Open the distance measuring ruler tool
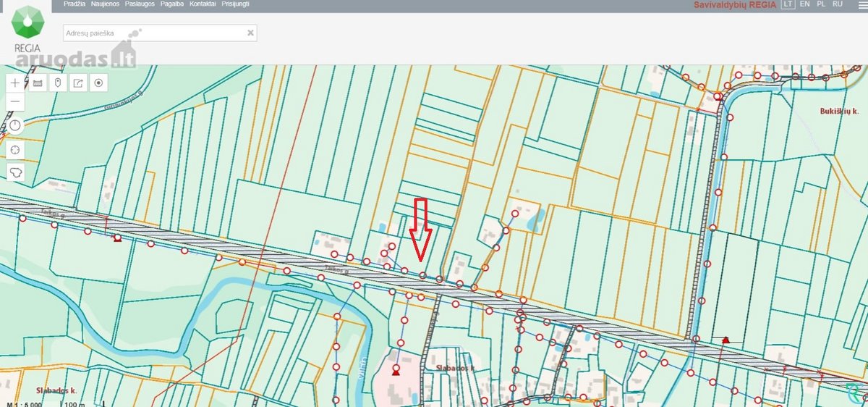This screenshot has height=407, width=868. point(38,83)
